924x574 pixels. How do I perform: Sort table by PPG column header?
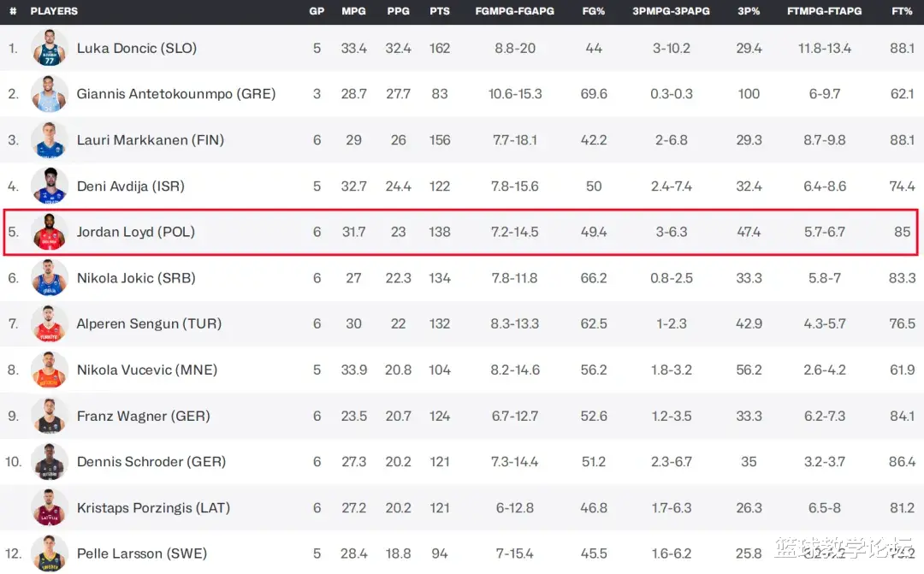(x=398, y=11)
